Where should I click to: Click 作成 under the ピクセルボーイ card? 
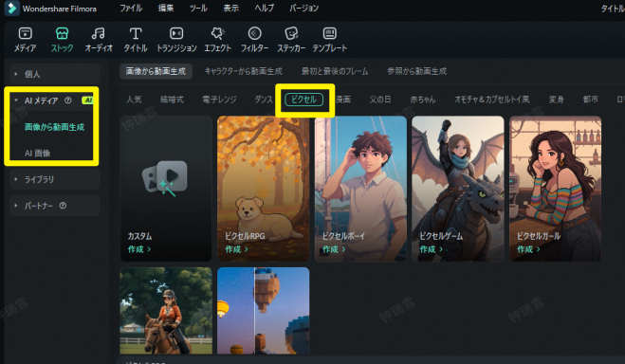pos(334,249)
